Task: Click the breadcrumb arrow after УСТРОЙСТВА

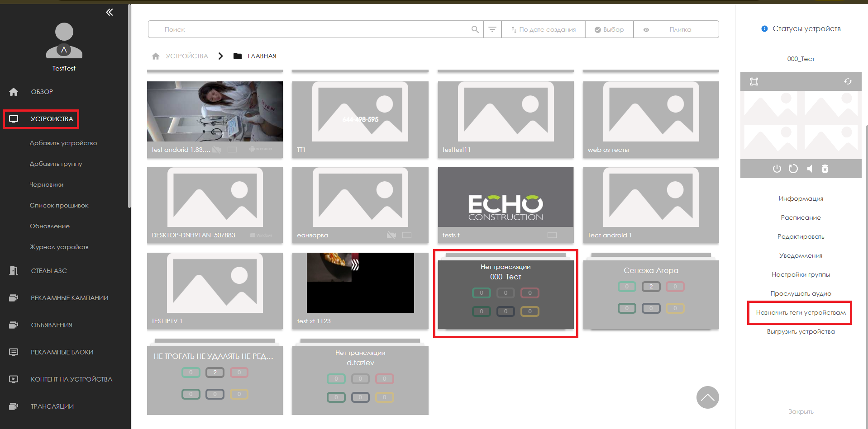Action: pos(220,56)
